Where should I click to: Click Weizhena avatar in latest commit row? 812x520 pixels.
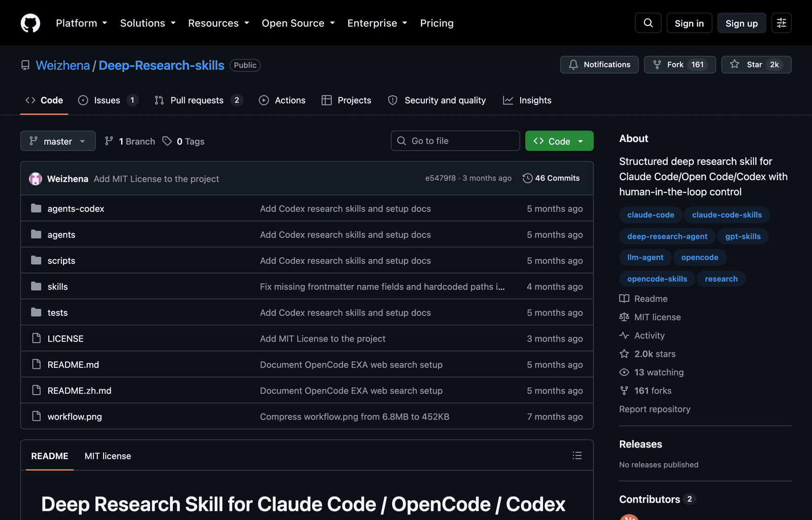[x=36, y=179]
